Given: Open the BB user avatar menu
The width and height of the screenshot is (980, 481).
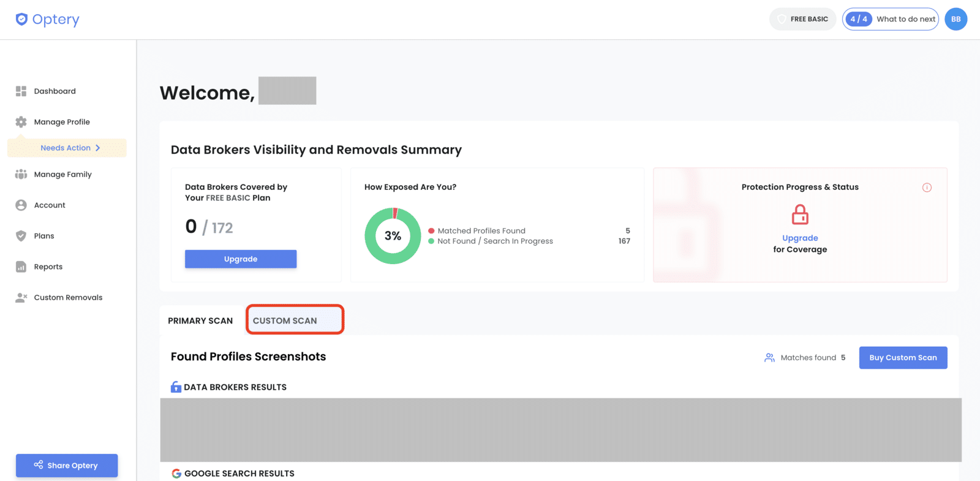Looking at the screenshot, I should 956,19.
